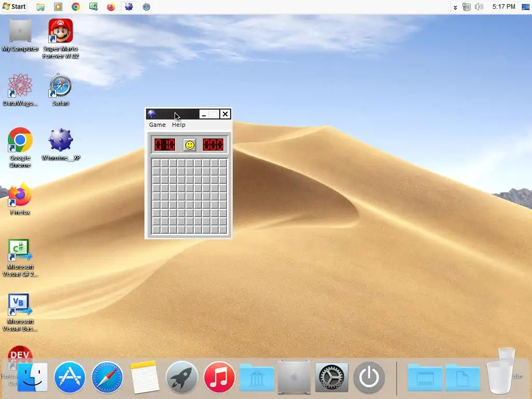Open the window folder in the dock
532x399 pixels.
425,377
